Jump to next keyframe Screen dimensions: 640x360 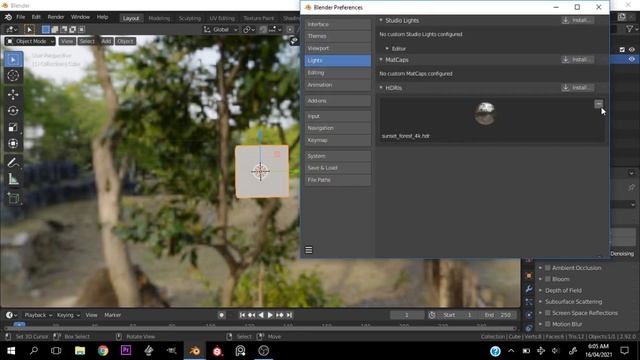coord(280,315)
